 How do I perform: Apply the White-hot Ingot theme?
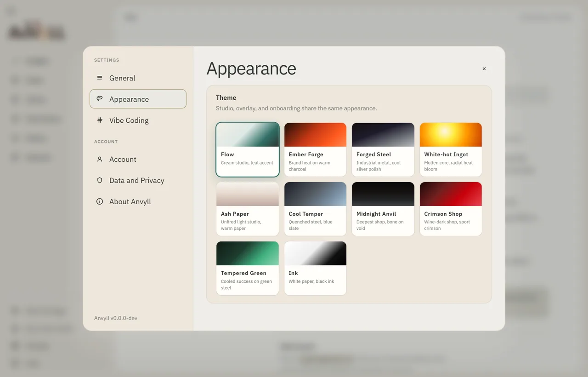click(x=451, y=149)
